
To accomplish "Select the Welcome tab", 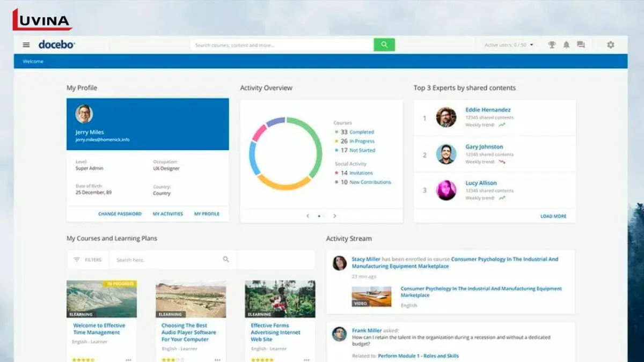I will click(x=33, y=62).
